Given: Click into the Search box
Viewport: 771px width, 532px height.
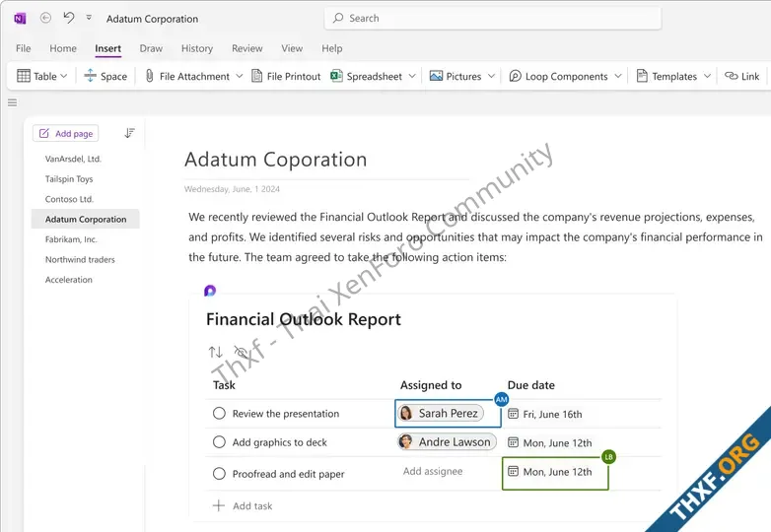Looking at the screenshot, I should coord(493,18).
